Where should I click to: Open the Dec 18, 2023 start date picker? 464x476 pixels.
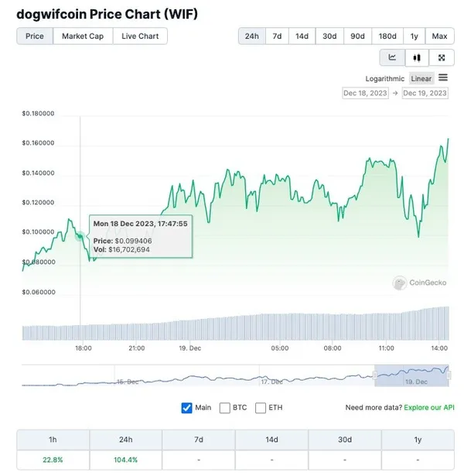[365, 93]
